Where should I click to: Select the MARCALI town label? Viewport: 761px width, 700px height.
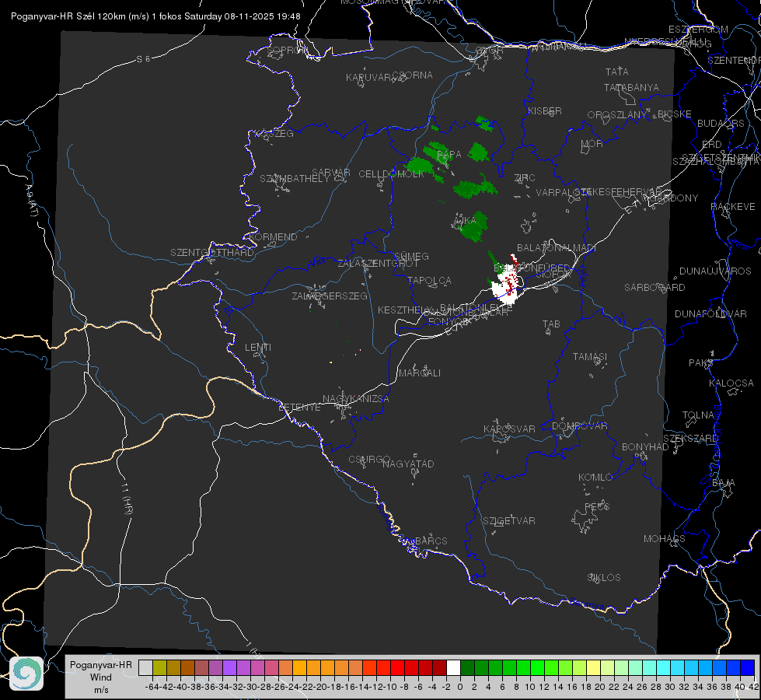(x=419, y=373)
